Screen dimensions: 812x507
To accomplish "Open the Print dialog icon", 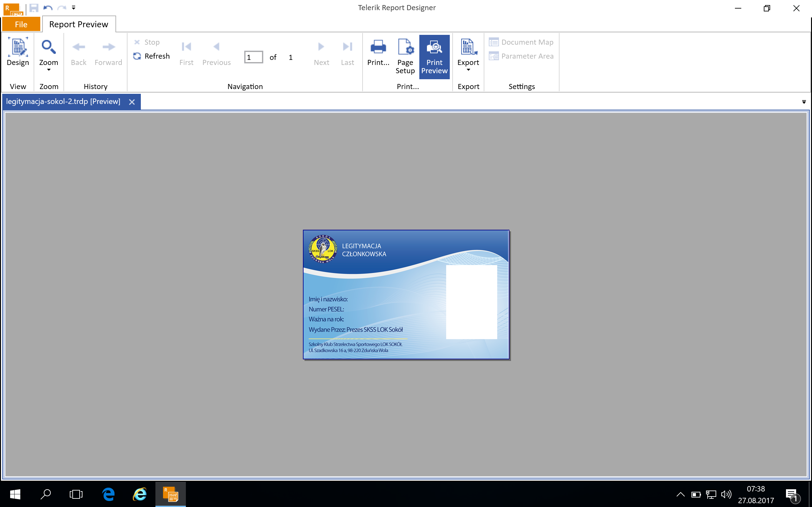I will 378,52.
